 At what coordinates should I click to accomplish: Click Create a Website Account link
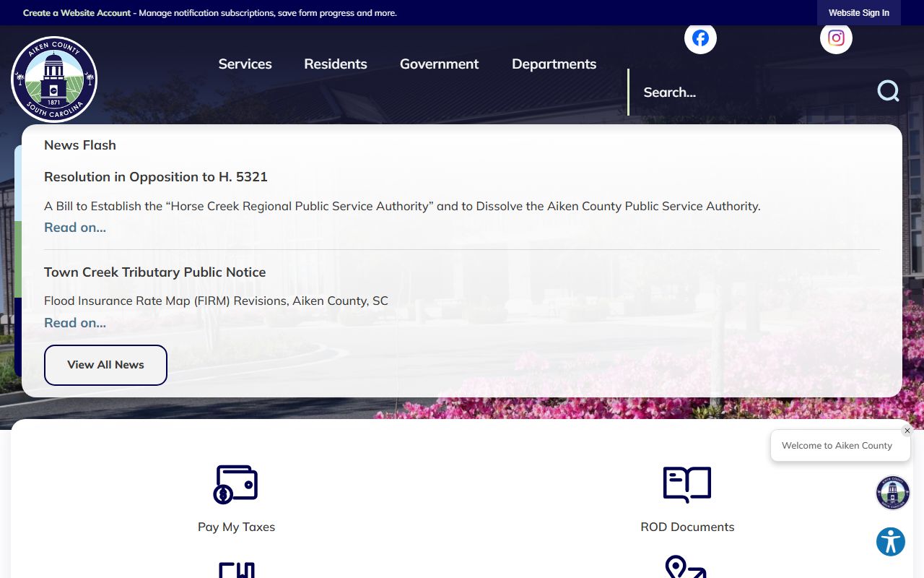click(x=77, y=13)
